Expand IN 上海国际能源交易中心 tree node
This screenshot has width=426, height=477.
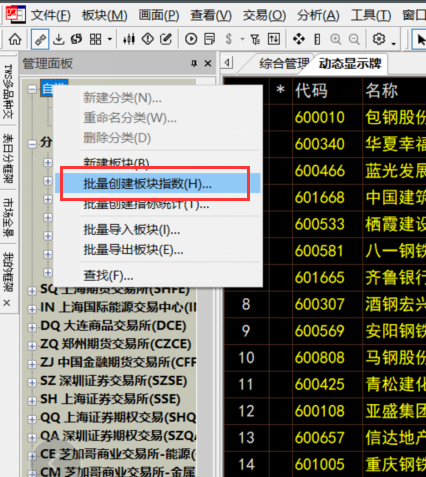click(32, 309)
